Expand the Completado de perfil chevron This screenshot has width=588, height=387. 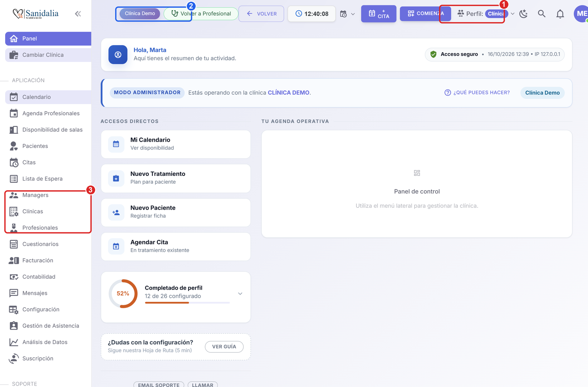click(240, 294)
